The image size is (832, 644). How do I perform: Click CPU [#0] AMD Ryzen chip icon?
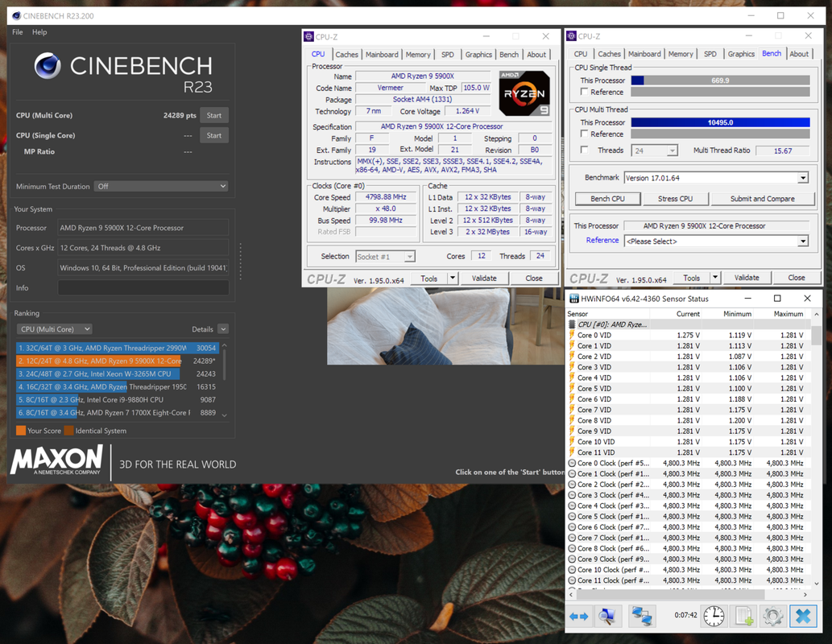pyautogui.click(x=572, y=324)
